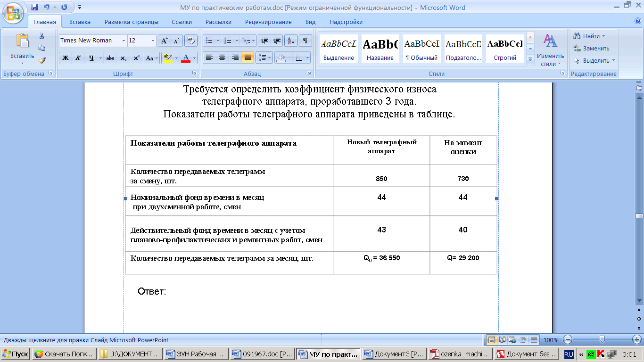Viewport: 644px width, 362px height.
Task: Increase paragraph indent
Action: click(x=277, y=41)
